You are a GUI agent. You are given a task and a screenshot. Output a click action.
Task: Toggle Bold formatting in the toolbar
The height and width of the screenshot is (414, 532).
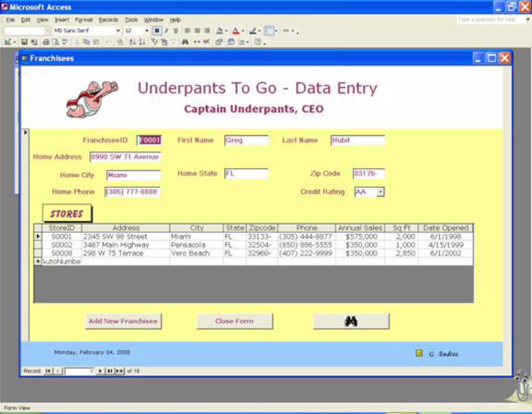[157, 31]
